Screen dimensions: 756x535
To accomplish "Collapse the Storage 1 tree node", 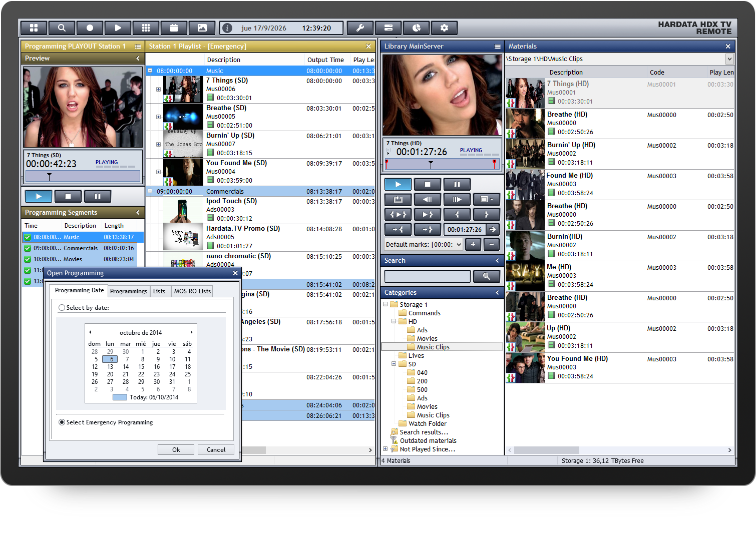I will [385, 304].
